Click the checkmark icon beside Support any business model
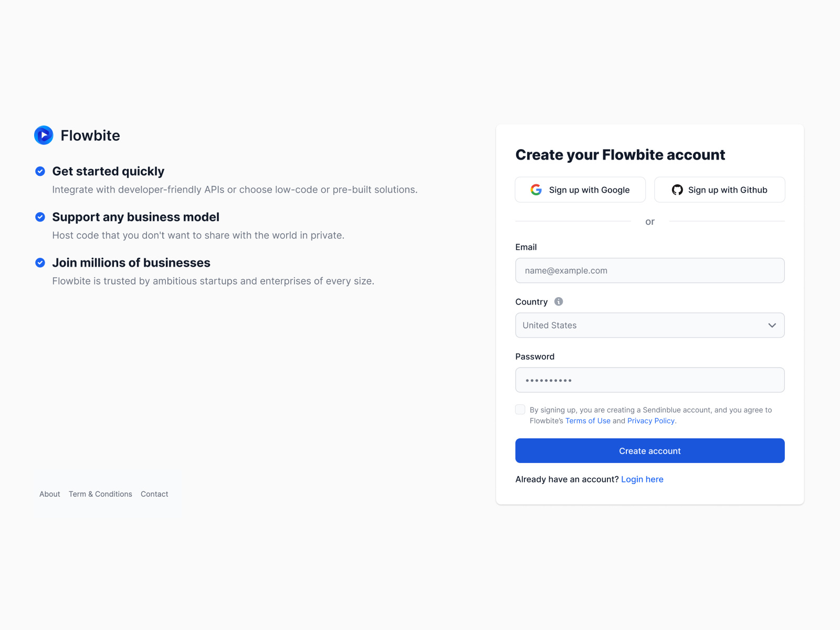Viewport: 840px width, 630px height. click(x=40, y=217)
